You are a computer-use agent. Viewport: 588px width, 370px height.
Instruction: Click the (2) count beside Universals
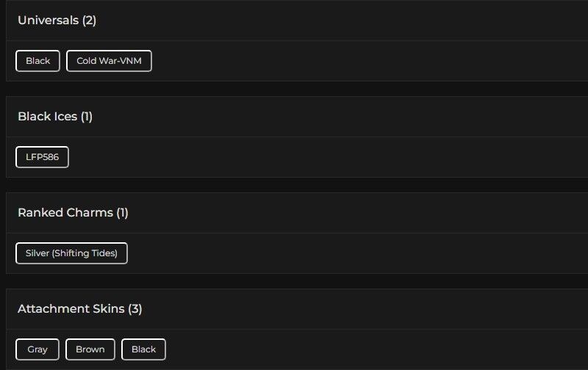point(89,21)
